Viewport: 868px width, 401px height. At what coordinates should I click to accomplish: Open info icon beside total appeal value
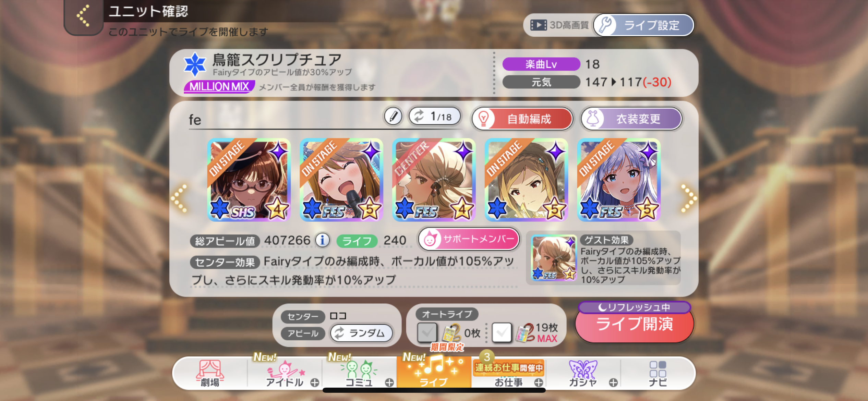(322, 240)
